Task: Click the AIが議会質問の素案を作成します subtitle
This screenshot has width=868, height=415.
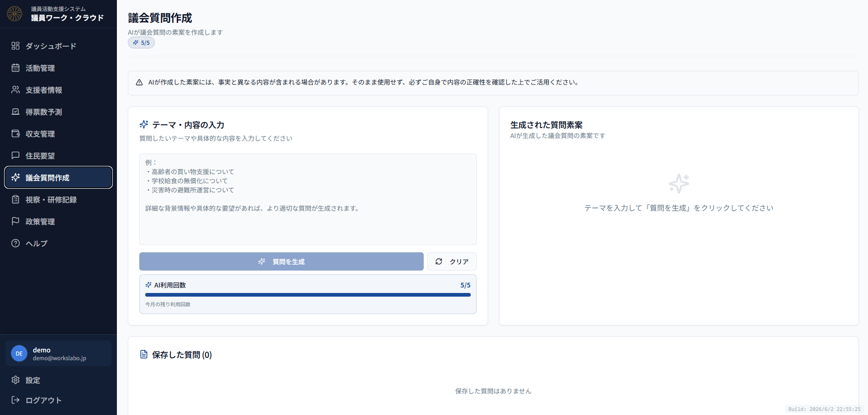Action: pyautogui.click(x=175, y=32)
